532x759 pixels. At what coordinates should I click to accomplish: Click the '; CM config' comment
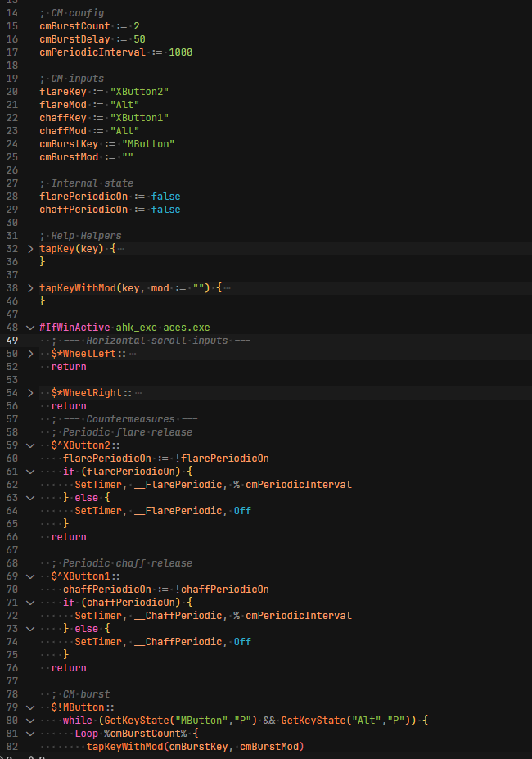coord(72,13)
